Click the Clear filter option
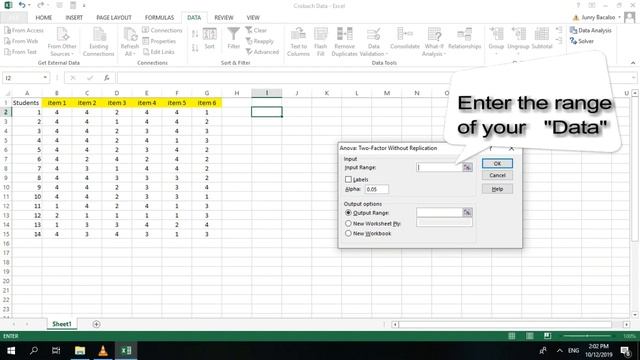The image size is (640, 360). (256, 30)
